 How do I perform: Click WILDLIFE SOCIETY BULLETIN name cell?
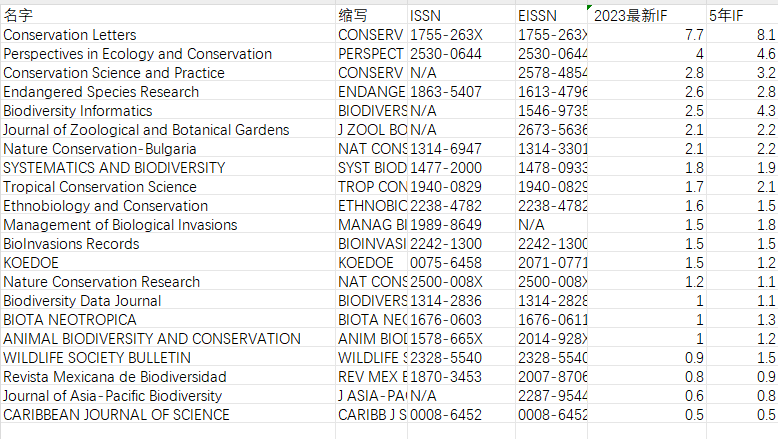pos(168,358)
